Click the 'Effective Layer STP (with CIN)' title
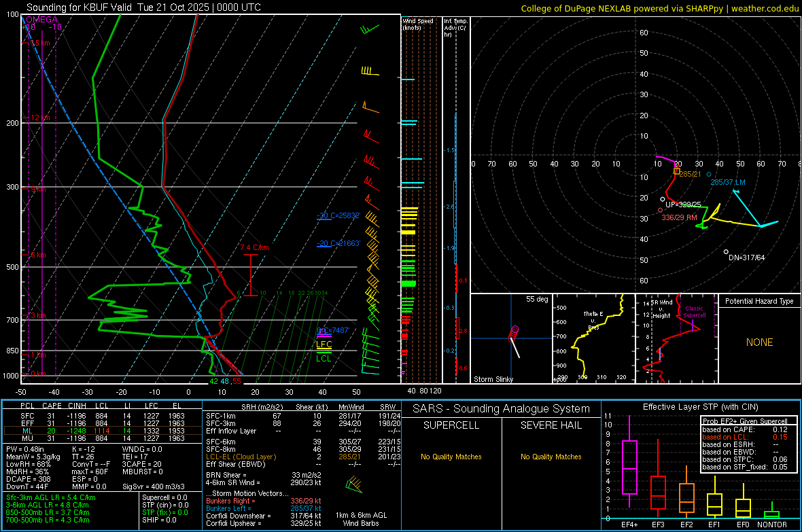This screenshot has height=532, width=802. (700, 407)
